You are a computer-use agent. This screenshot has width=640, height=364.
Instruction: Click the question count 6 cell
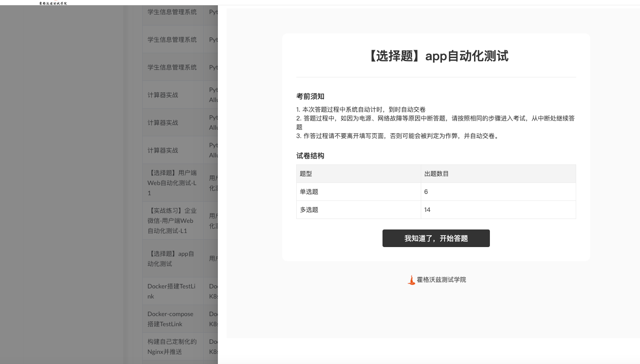pos(498,192)
